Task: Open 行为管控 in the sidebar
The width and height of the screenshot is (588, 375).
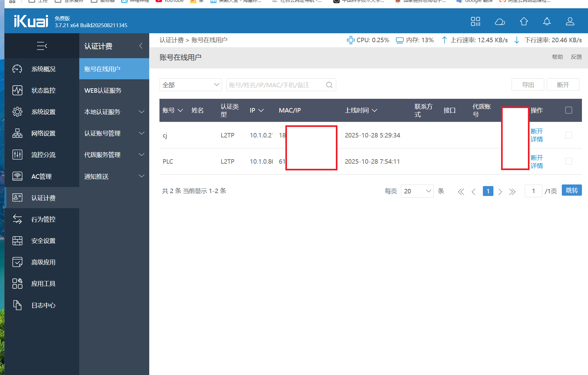Action: click(43, 219)
